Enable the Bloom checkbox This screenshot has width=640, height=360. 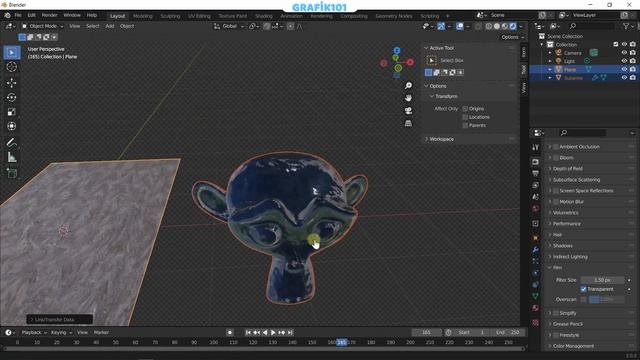coord(556,158)
